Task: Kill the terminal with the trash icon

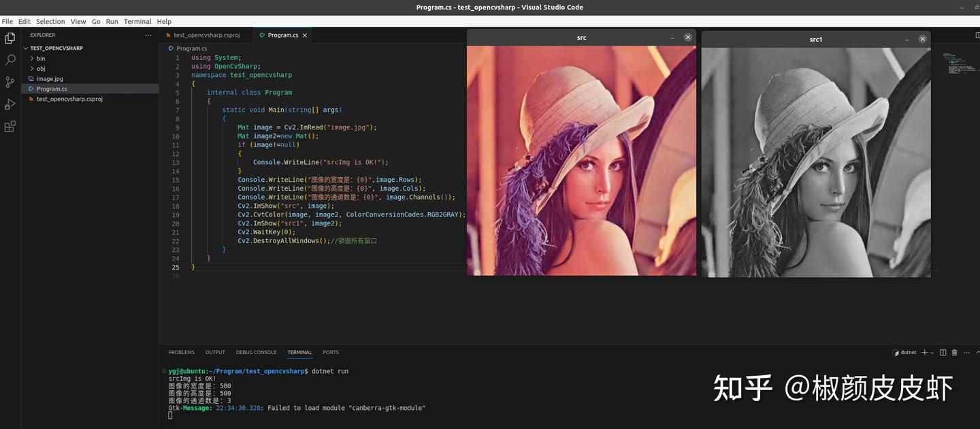Action: tap(955, 353)
